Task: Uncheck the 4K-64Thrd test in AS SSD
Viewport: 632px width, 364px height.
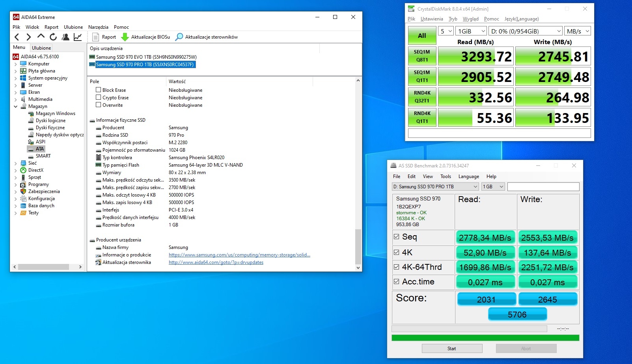Action: tap(397, 267)
